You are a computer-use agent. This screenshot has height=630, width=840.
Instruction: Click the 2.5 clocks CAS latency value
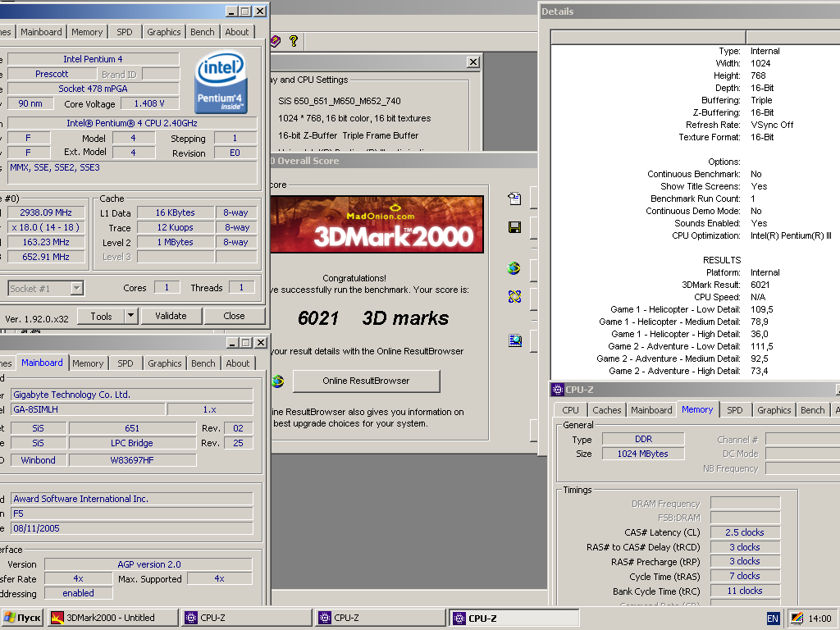click(x=745, y=532)
